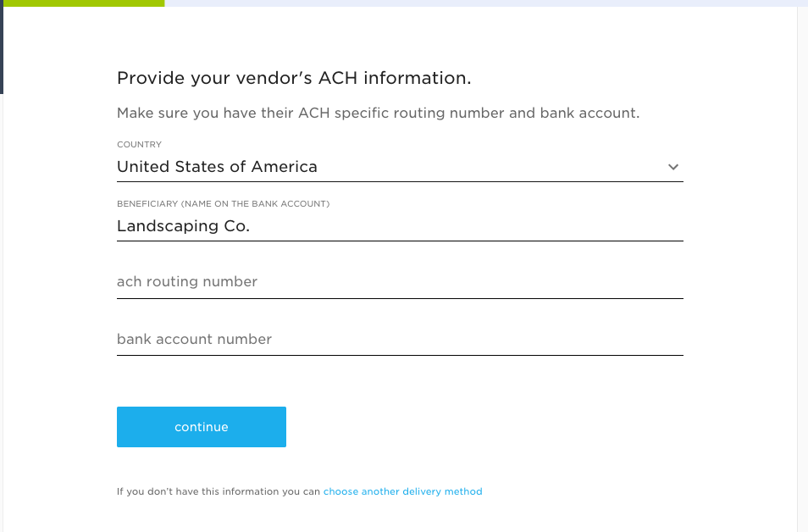808x532 pixels.
Task: Click the Landscaping Co. beneficiary name field
Action: click(x=400, y=226)
